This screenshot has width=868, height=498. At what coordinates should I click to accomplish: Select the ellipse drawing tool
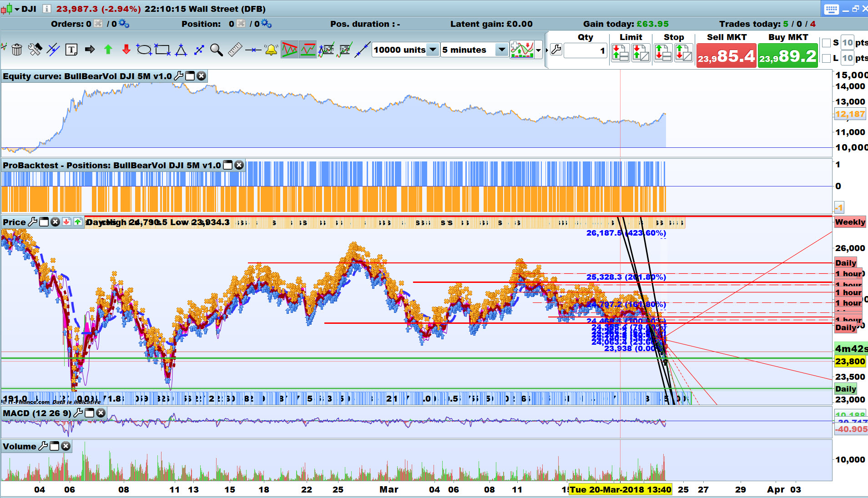tap(144, 50)
